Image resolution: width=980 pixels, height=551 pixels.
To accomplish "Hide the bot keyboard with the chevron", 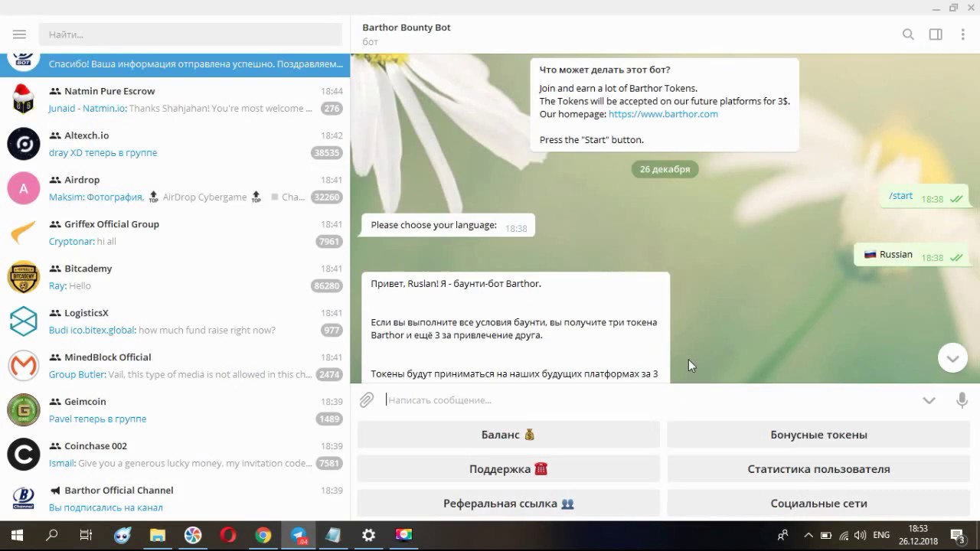I will click(929, 400).
